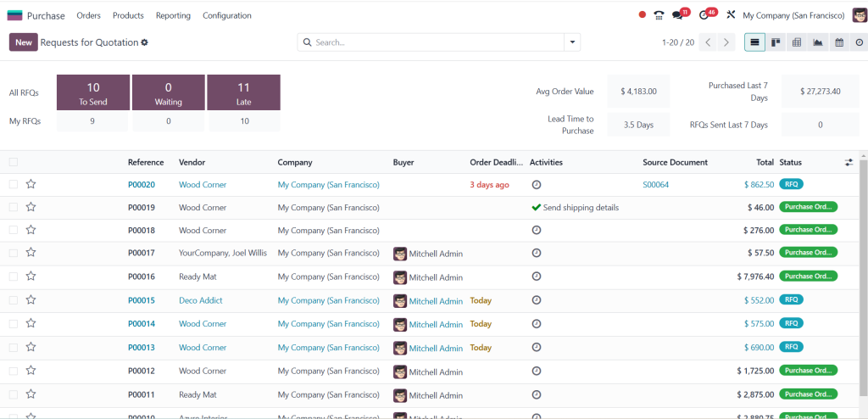Open source document S00064
This screenshot has height=419, width=868.
point(655,185)
